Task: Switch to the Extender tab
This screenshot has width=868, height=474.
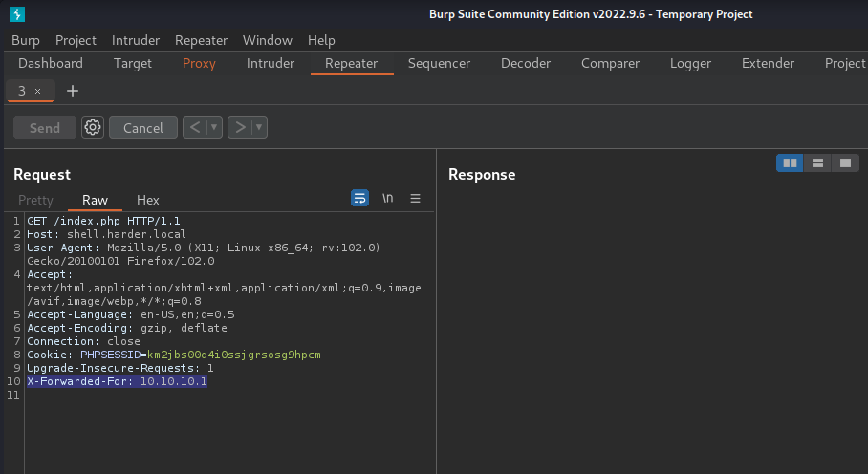Action: 768,64
